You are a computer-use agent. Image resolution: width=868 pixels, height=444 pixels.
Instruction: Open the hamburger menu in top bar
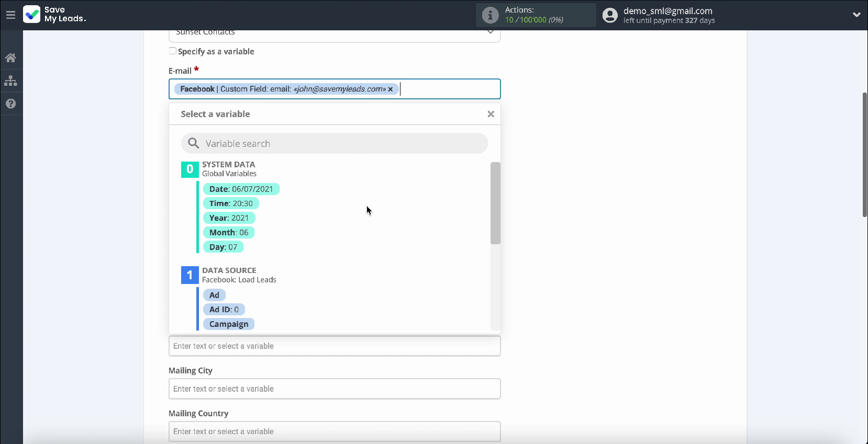10,15
